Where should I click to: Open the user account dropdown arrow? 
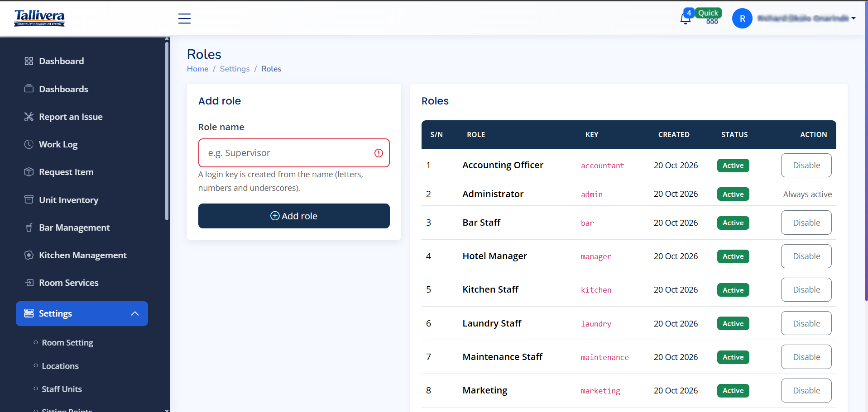854,19
